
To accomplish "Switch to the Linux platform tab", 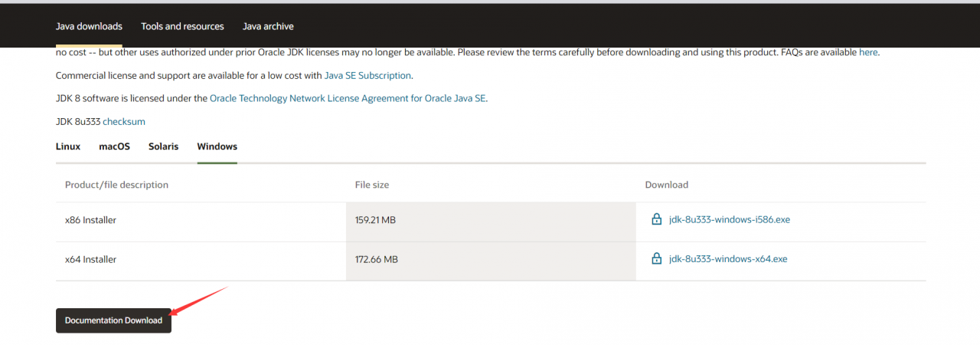I will [x=68, y=146].
